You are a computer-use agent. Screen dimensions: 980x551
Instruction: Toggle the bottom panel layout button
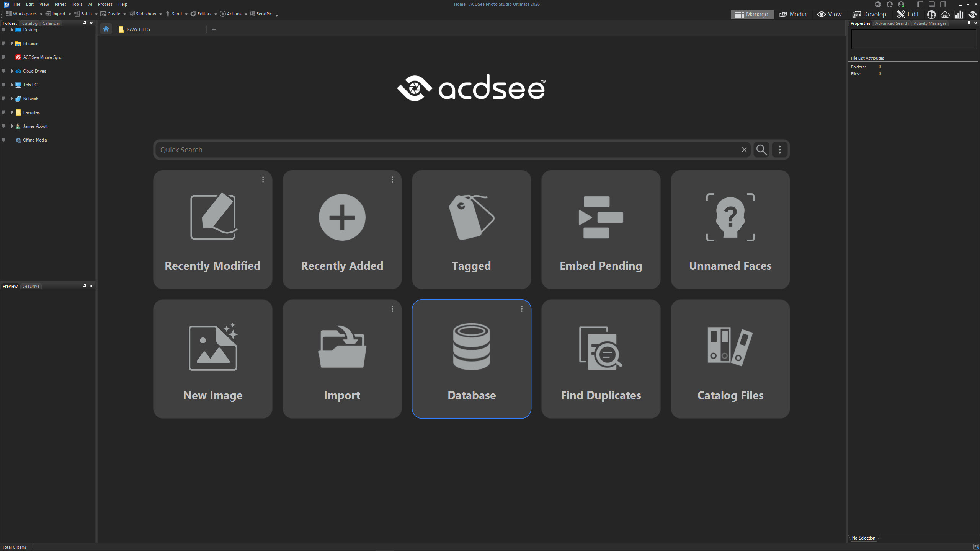click(932, 4)
